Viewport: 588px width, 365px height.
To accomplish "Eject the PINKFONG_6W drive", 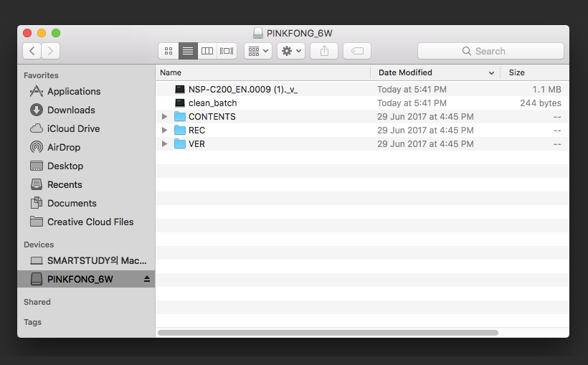I will [x=146, y=279].
